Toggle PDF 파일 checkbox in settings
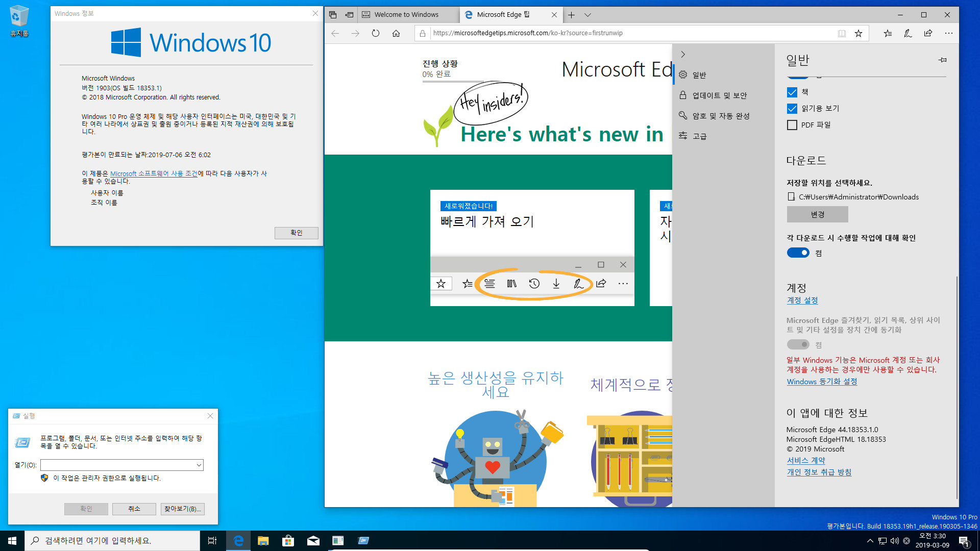 click(792, 124)
